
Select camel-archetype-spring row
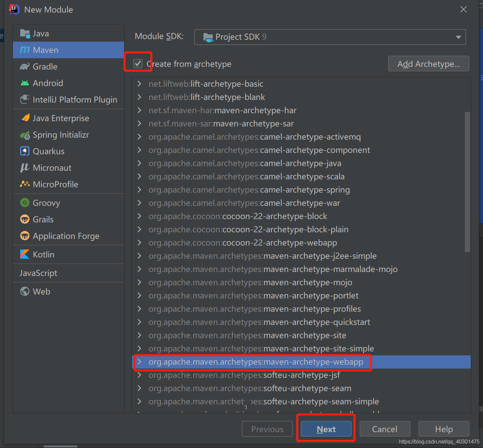click(x=301, y=190)
